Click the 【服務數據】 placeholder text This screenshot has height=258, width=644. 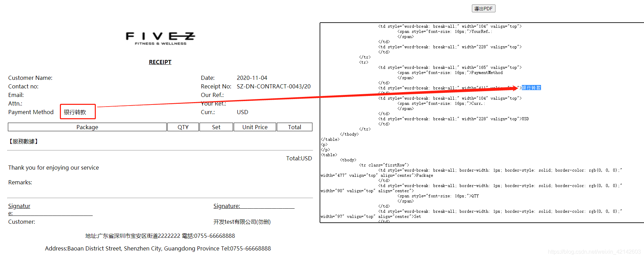point(23,141)
